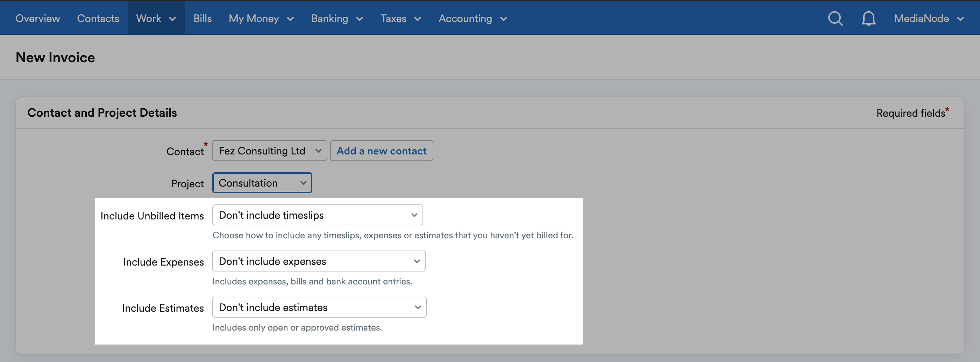
Task: Click the timeslips help text under Unbilled Items
Action: [x=393, y=235]
